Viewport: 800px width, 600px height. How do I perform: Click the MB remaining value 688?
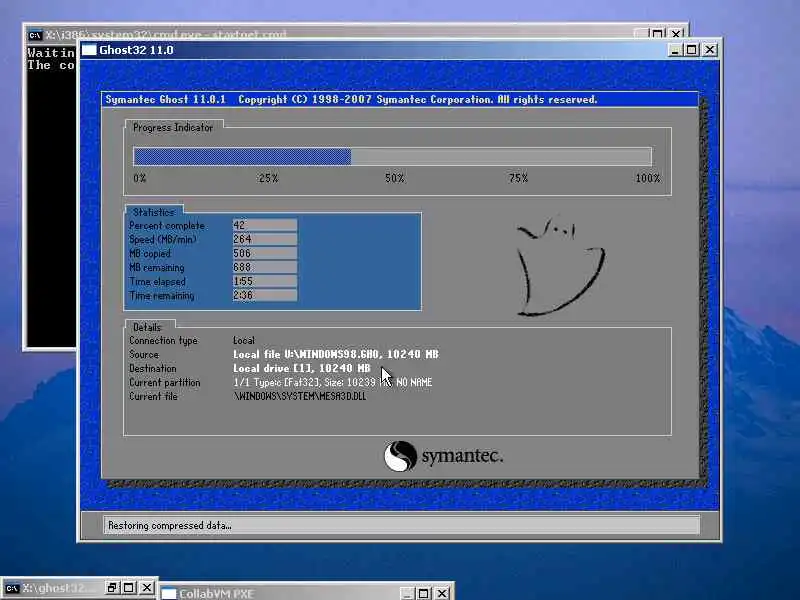point(265,267)
